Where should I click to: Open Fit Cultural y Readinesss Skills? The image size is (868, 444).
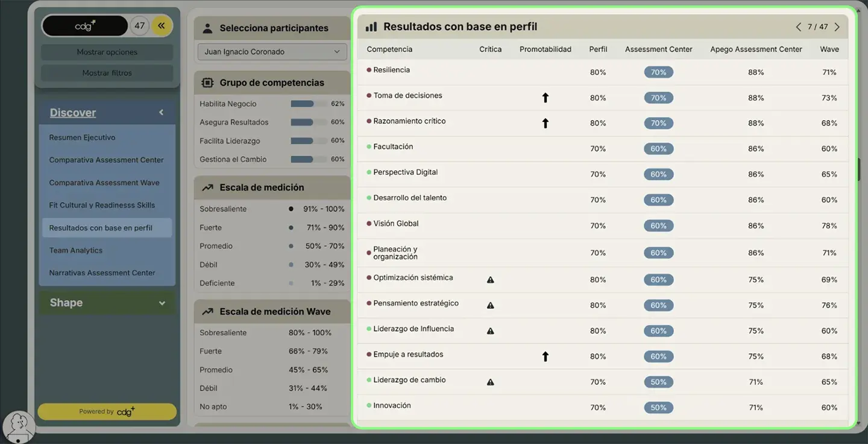[x=102, y=205]
